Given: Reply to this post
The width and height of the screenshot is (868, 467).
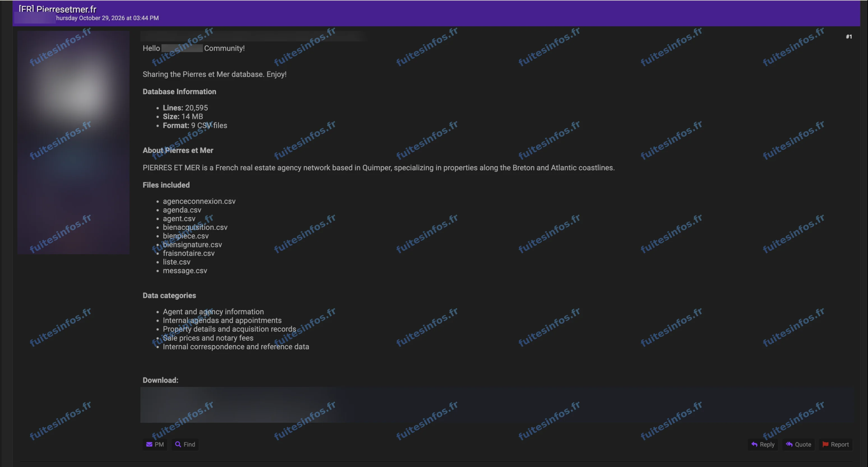Looking at the screenshot, I should point(763,444).
